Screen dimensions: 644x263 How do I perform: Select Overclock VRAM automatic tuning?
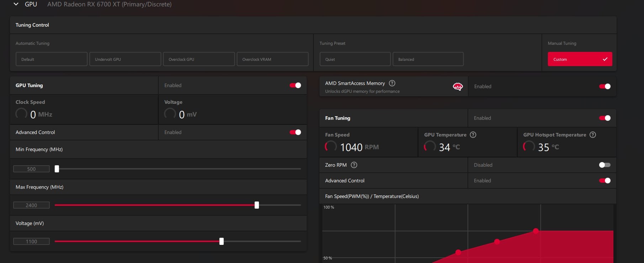tap(273, 59)
